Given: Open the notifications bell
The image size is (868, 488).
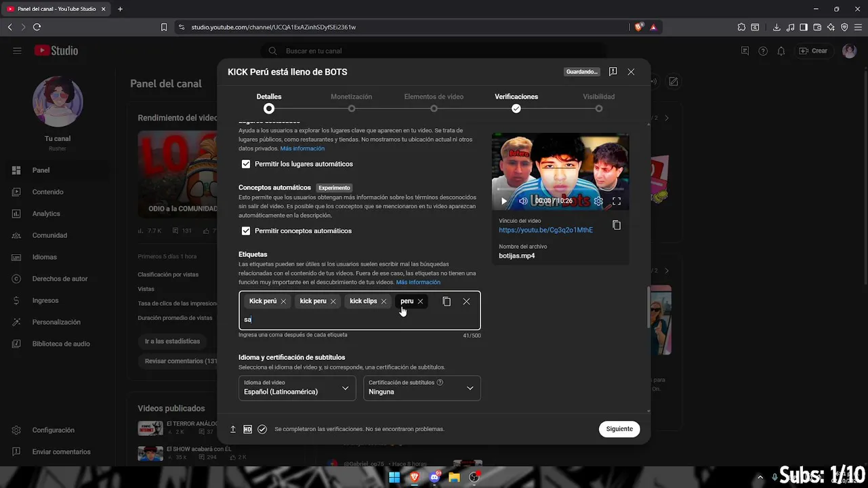Looking at the screenshot, I should point(781,51).
